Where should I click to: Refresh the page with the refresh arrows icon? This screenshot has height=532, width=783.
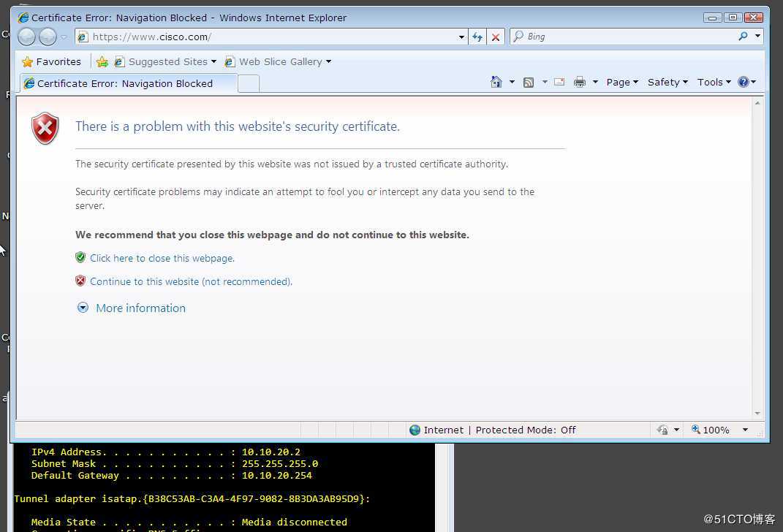point(477,37)
